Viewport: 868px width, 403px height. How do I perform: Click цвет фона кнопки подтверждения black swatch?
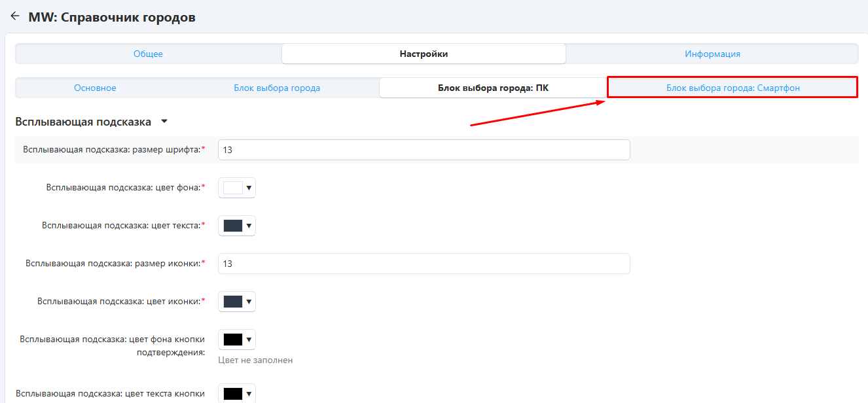click(x=232, y=340)
